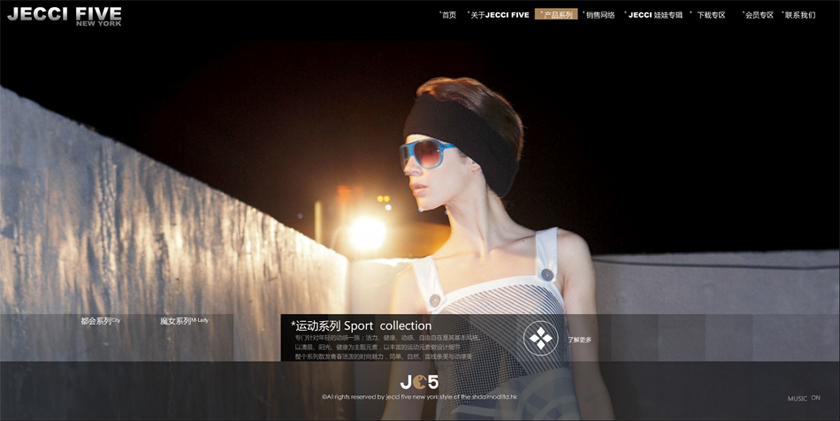Select the highlighted 产品系列 menu item

click(x=557, y=15)
